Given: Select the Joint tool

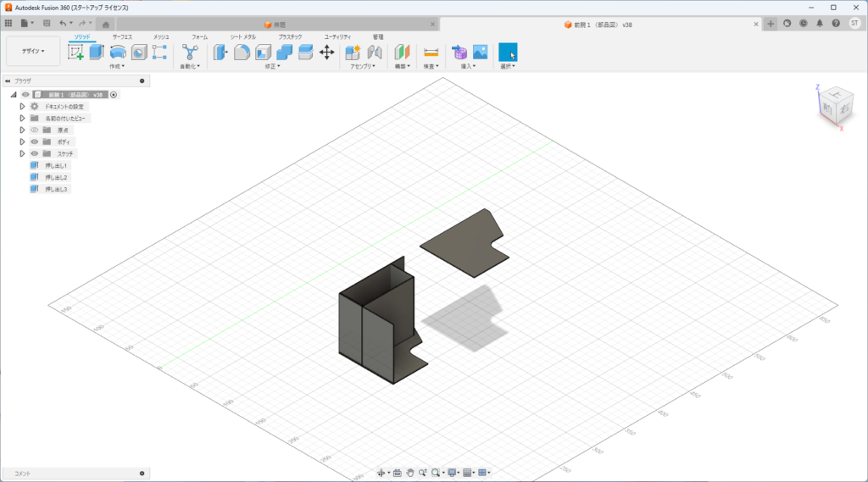Looking at the screenshot, I should pos(375,52).
